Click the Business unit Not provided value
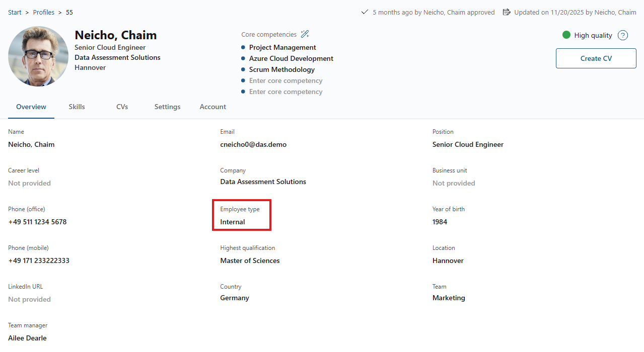Viewport: 644px width, 352px height. [454, 183]
